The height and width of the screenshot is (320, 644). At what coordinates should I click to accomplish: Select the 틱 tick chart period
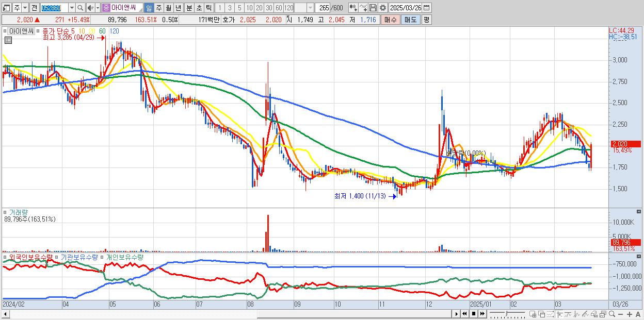208,8
